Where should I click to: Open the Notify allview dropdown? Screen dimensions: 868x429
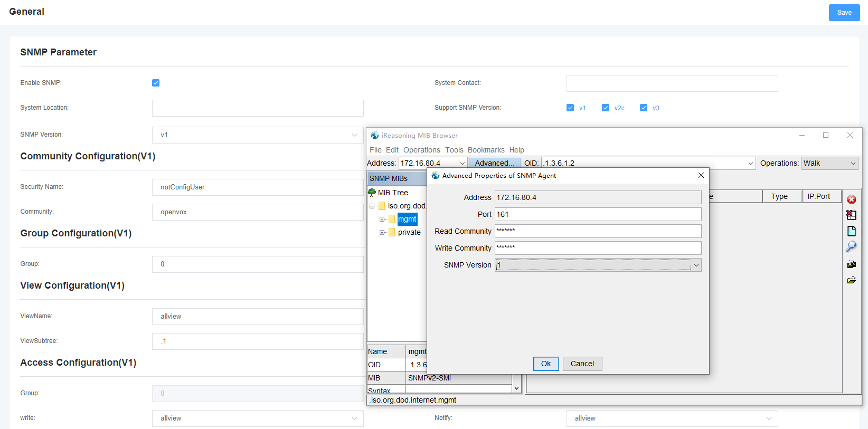pos(672,418)
